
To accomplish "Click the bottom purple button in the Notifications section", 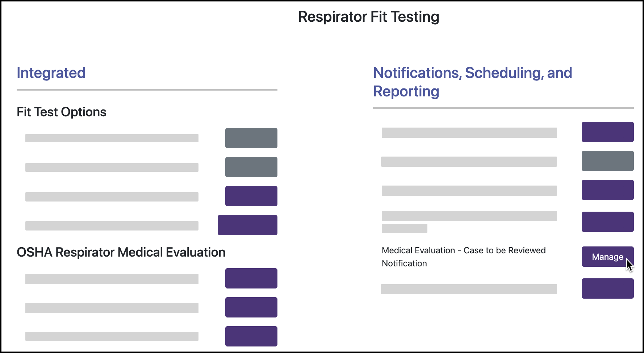I will pyautogui.click(x=607, y=288).
